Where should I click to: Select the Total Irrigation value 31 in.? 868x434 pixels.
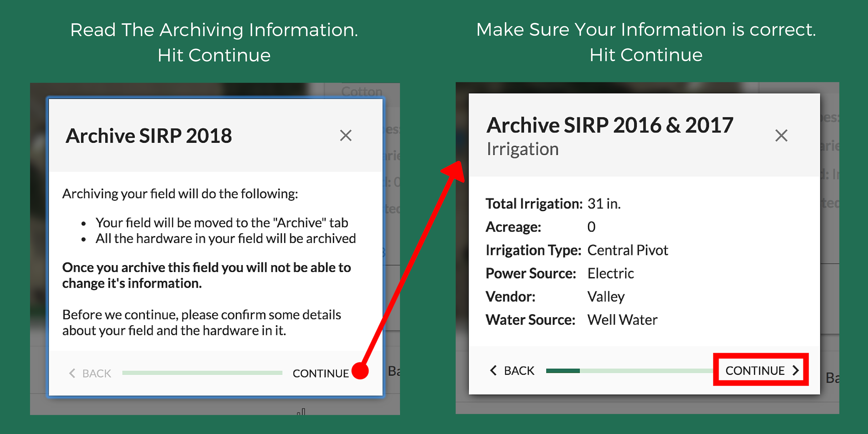[x=604, y=204]
